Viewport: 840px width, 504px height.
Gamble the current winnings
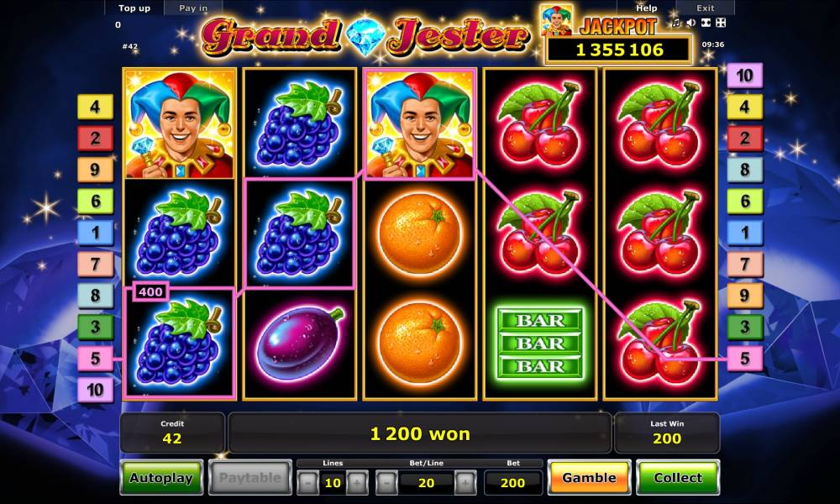(x=590, y=477)
